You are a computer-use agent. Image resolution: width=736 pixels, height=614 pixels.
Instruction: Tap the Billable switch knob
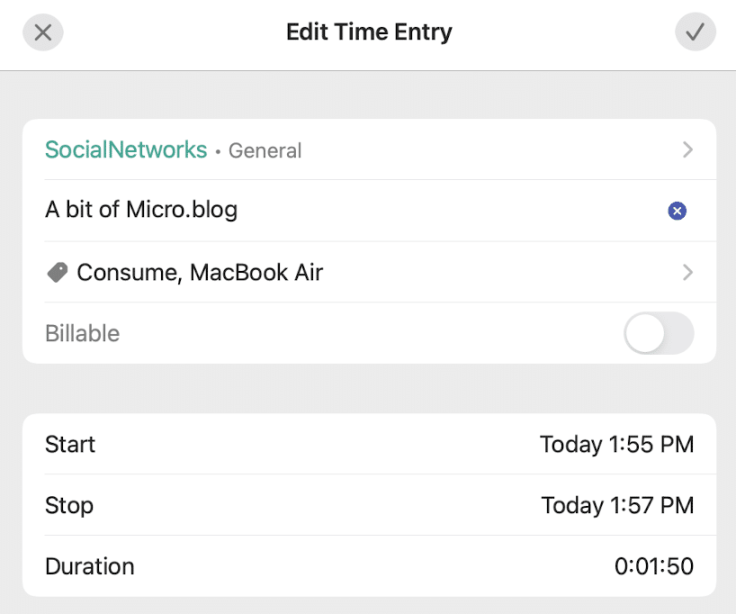click(645, 333)
